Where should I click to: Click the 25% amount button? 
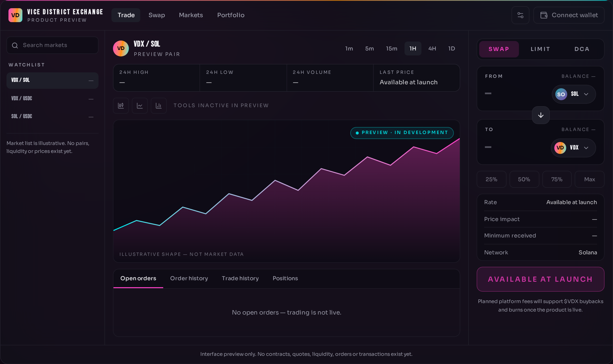(491, 179)
